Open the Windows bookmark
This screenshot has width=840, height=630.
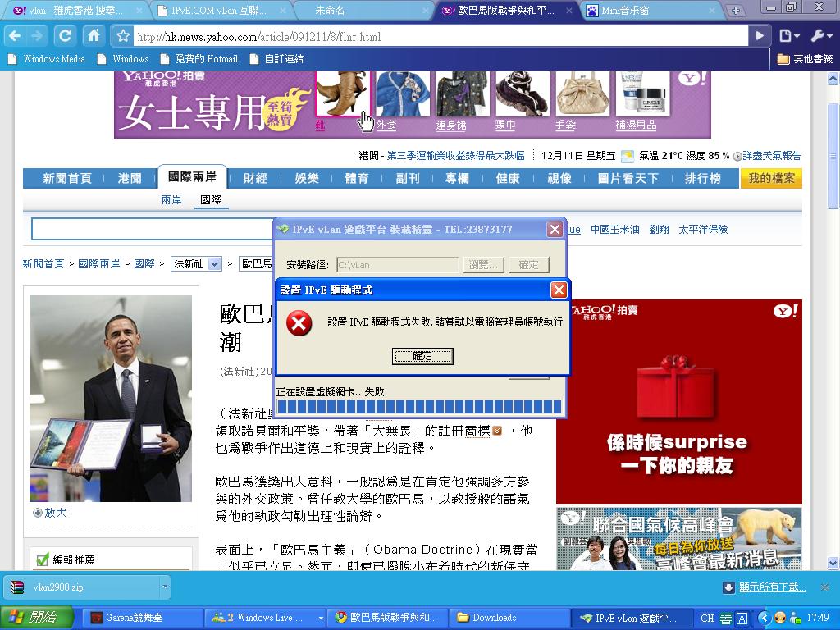tap(124, 59)
